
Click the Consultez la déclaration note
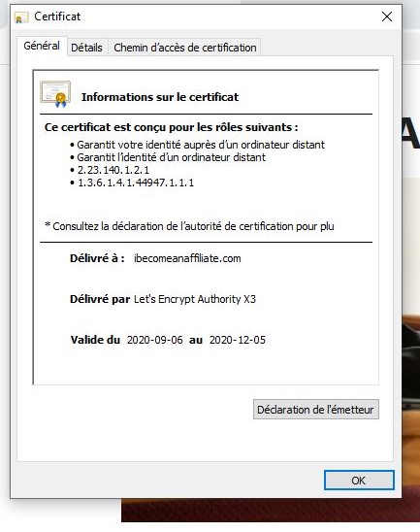pyautogui.click(x=189, y=226)
